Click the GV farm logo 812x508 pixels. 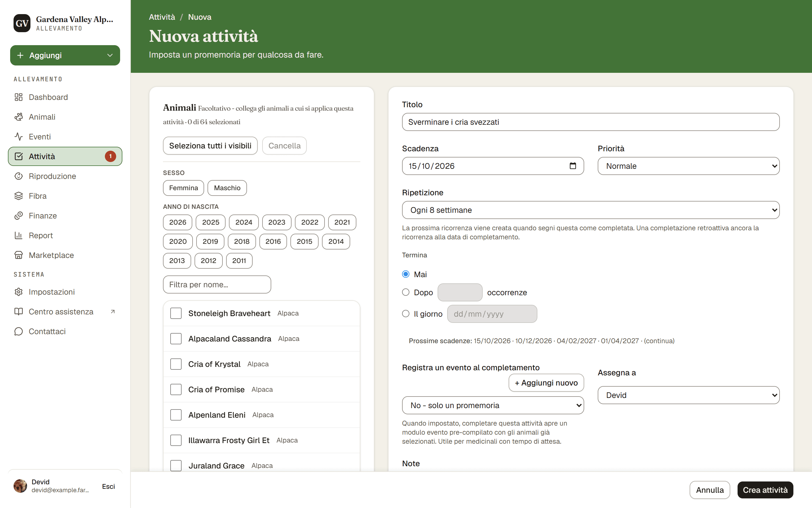pyautogui.click(x=22, y=23)
